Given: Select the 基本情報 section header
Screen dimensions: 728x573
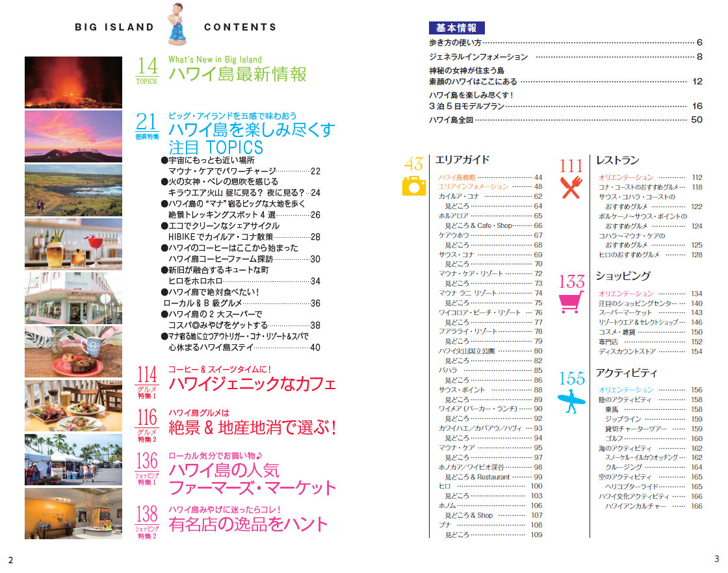Looking at the screenshot, I should (x=456, y=28).
